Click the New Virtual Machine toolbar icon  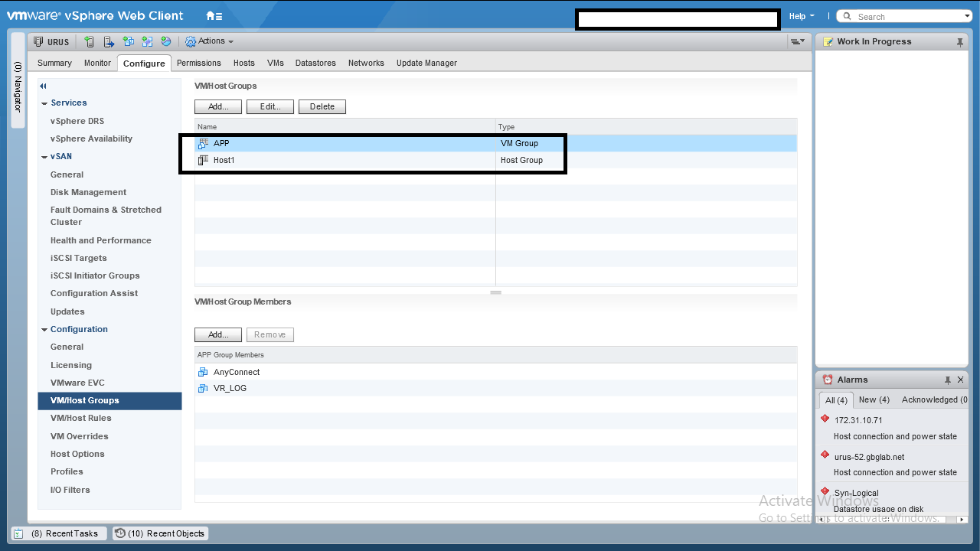[x=128, y=42]
